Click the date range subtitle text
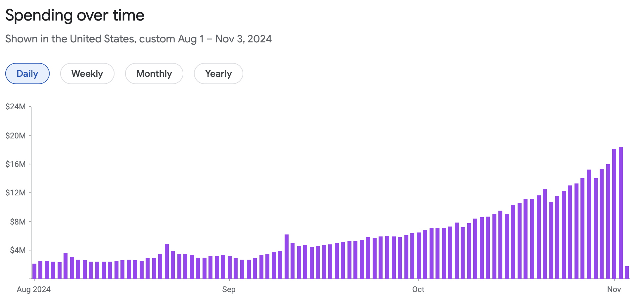Image resolution: width=644 pixels, height=306 pixels. coord(139,39)
